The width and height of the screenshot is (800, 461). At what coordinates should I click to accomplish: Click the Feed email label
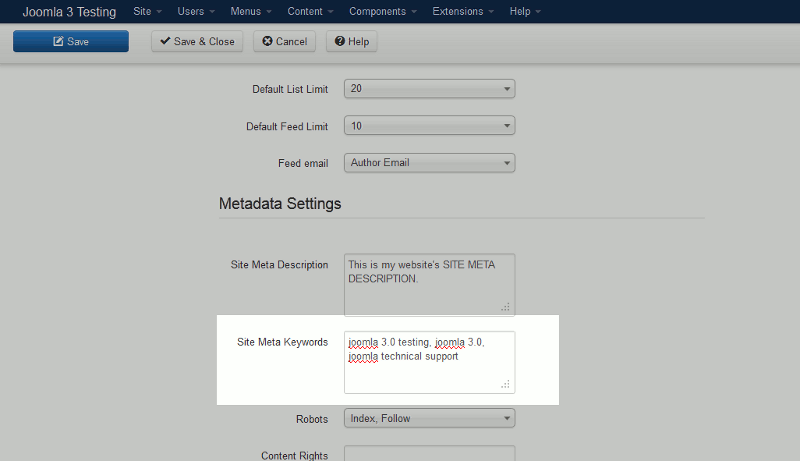tap(303, 163)
